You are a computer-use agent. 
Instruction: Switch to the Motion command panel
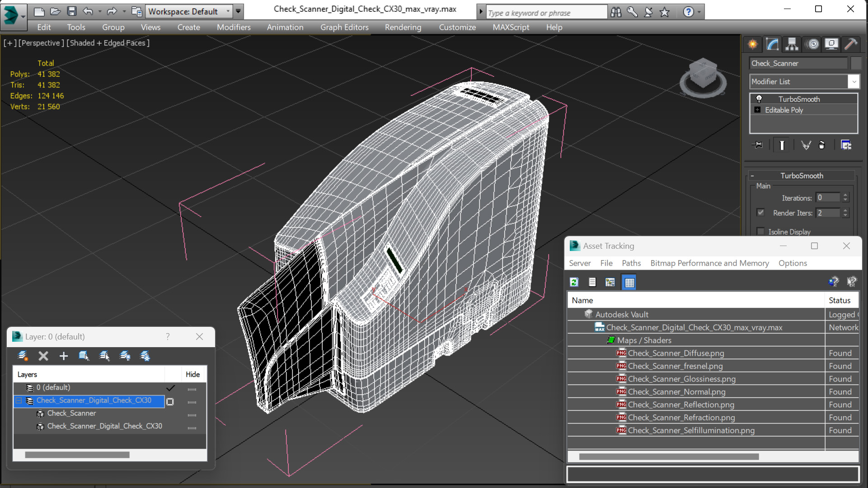tap(812, 44)
